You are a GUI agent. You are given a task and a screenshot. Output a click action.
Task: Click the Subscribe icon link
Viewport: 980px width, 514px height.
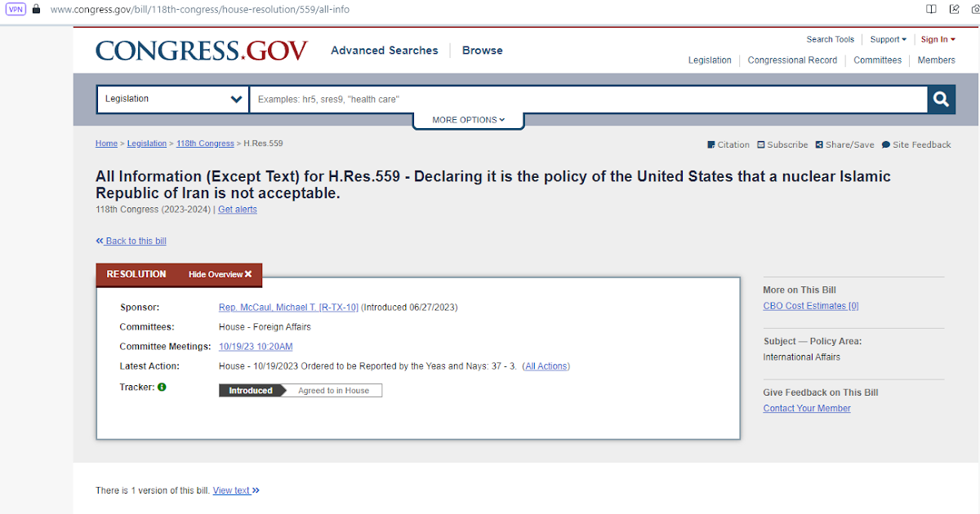[782, 144]
